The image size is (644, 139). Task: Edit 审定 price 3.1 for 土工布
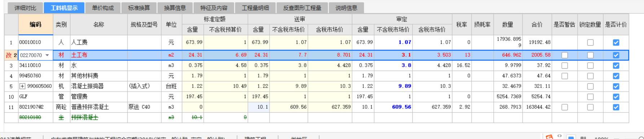[393, 55]
